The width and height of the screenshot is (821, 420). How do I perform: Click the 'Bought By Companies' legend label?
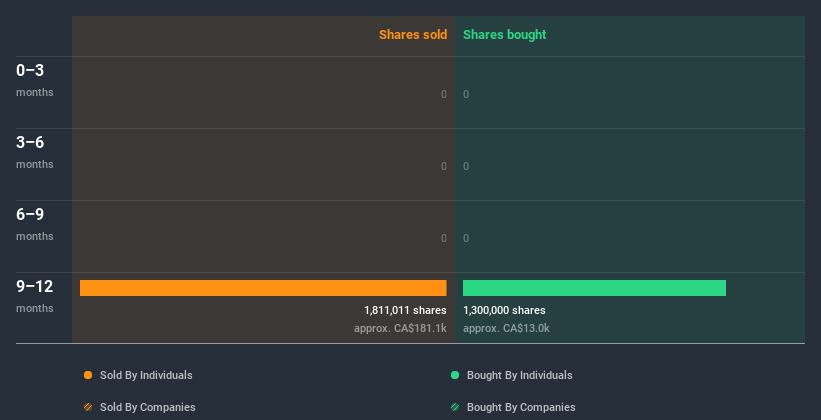click(x=521, y=407)
